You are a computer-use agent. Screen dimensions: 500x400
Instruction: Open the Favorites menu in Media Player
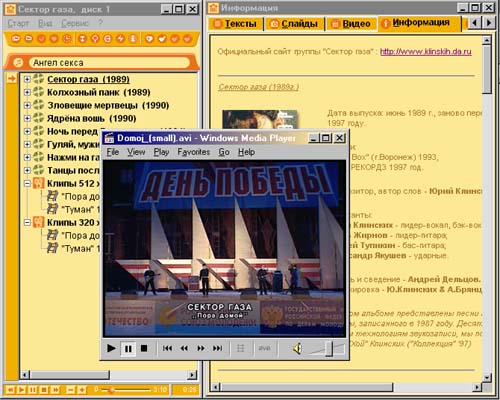coord(194,152)
